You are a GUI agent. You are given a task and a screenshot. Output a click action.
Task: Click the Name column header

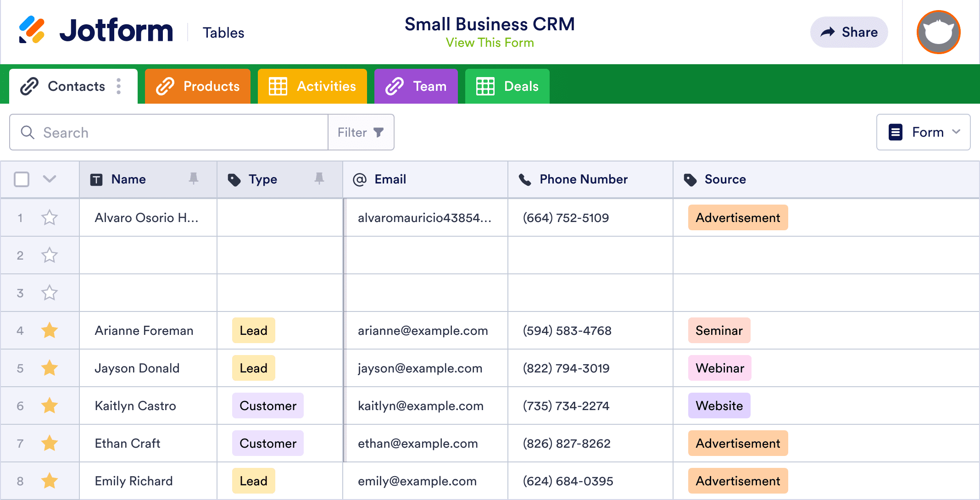(148, 179)
